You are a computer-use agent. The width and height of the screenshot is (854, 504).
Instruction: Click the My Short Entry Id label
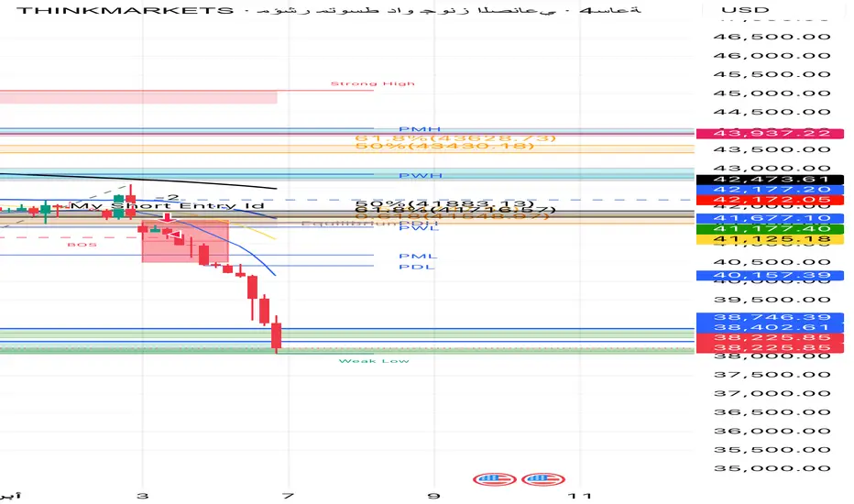(x=168, y=205)
